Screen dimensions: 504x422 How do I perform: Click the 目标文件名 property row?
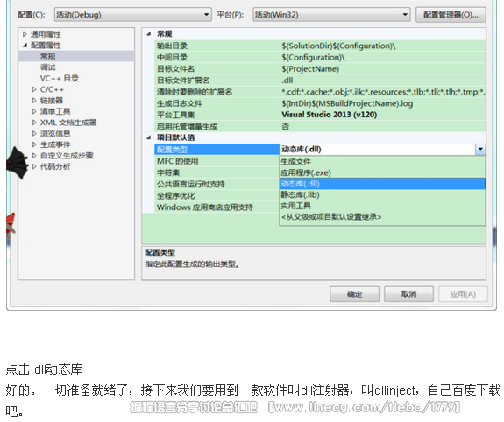[320, 68]
